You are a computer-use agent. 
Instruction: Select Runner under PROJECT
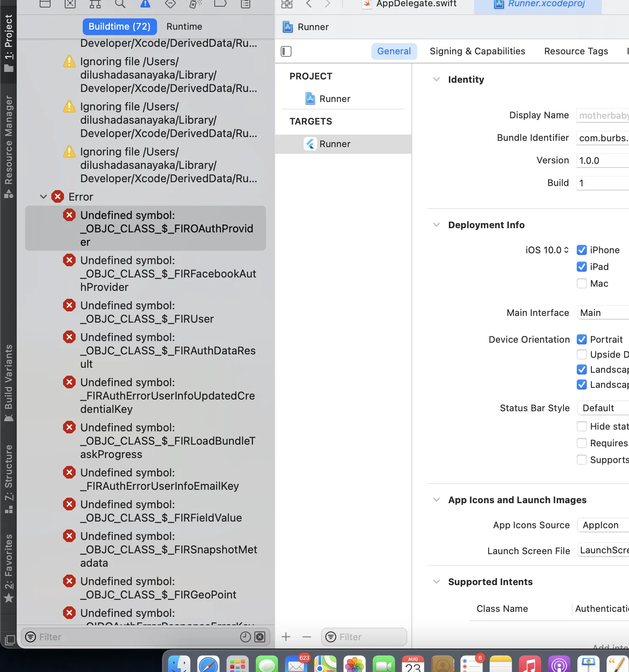coord(328,99)
